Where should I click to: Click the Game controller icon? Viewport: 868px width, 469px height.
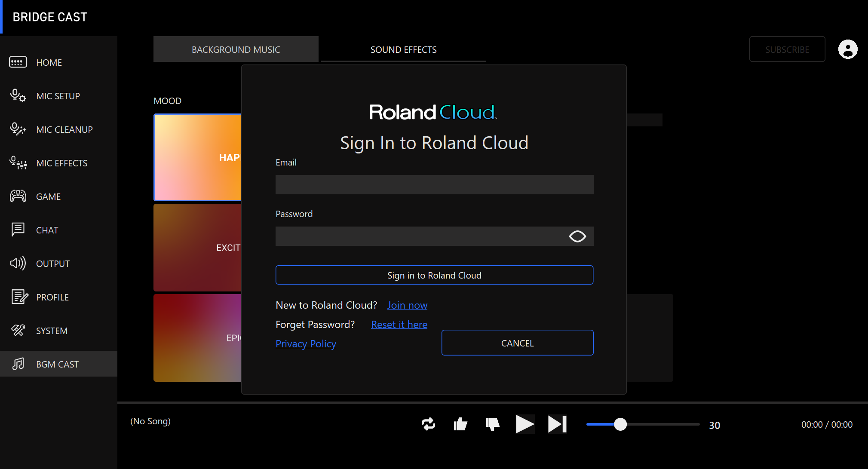pos(18,196)
